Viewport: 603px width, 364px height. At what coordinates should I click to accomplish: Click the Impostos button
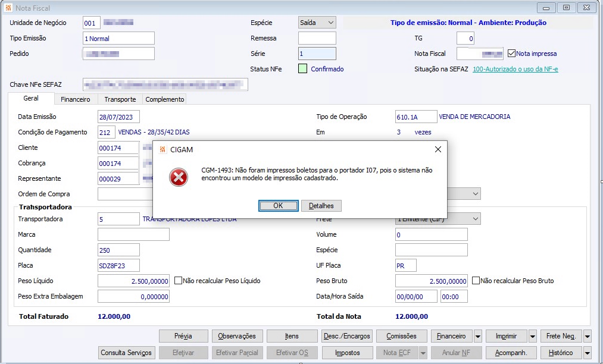point(348,353)
